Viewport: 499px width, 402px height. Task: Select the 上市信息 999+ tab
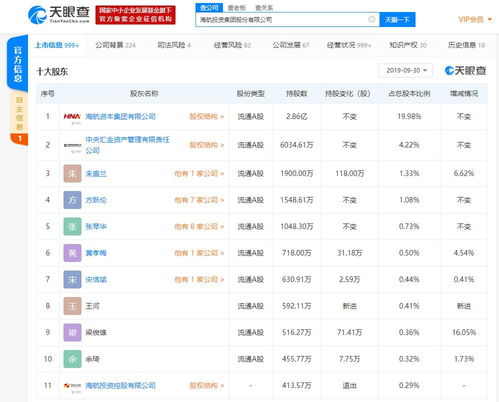[57, 45]
